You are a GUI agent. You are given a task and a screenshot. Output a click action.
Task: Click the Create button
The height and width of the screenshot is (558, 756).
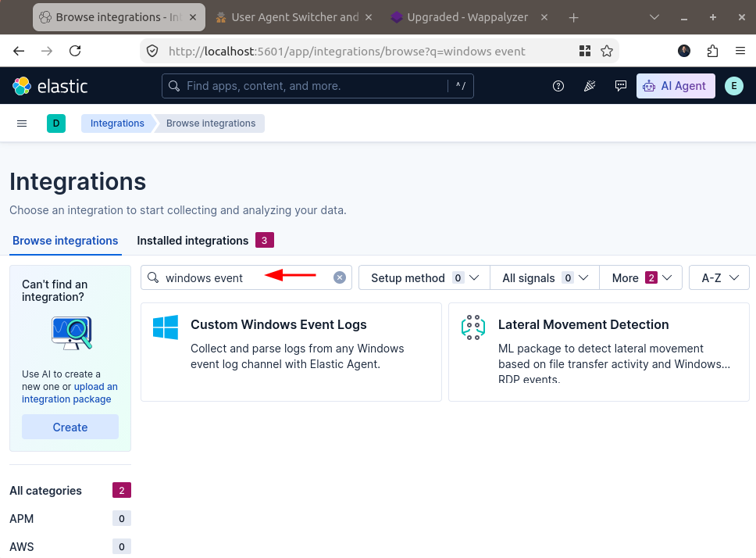(x=70, y=427)
